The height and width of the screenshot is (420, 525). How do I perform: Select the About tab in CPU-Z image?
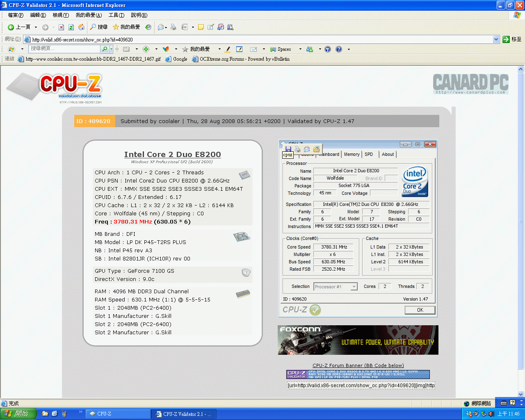(388, 154)
